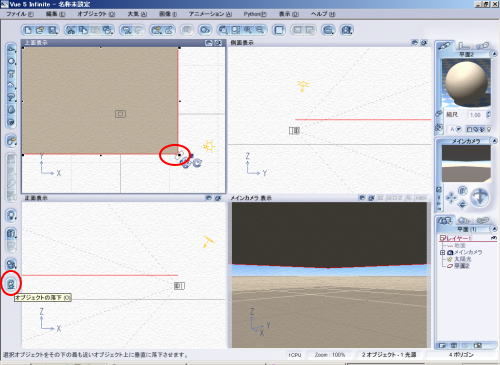Click the Open file toolbar icon
Image resolution: width=500 pixels, height=365 pixels.
click(40, 30)
